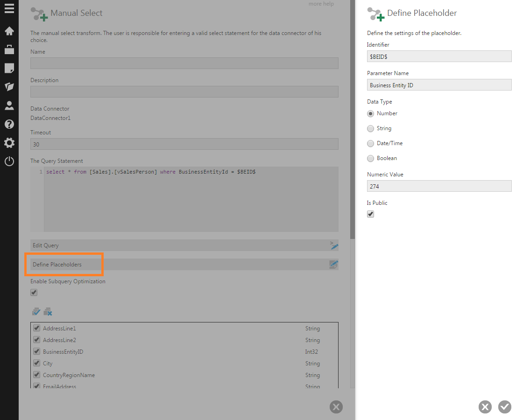This screenshot has height=420, width=516.
Task: Open Settings via the gear icon
Action: click(x=9, y=143)
